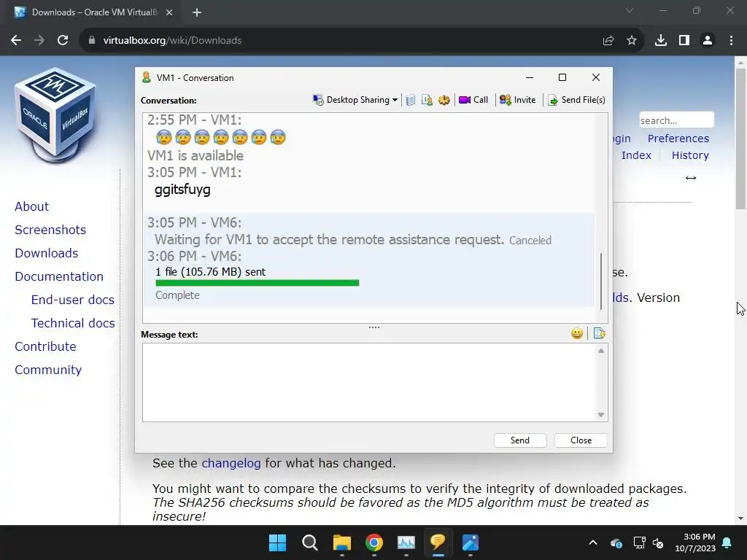Click the page width toggle arrows icon

(691, 178)
